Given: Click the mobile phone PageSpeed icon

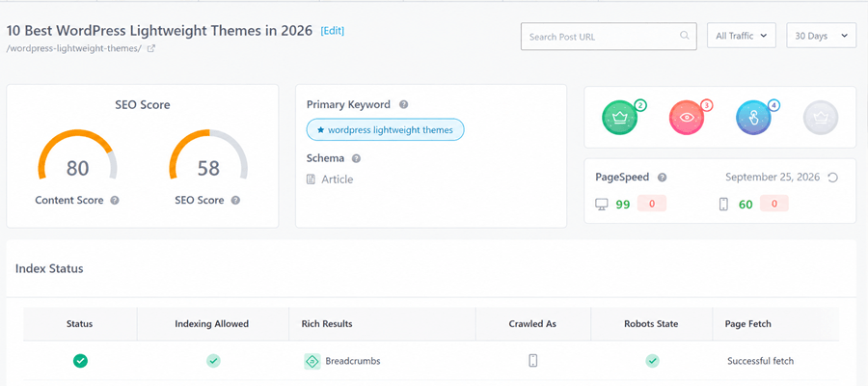Looking at the screenshot, I should 723,205.
